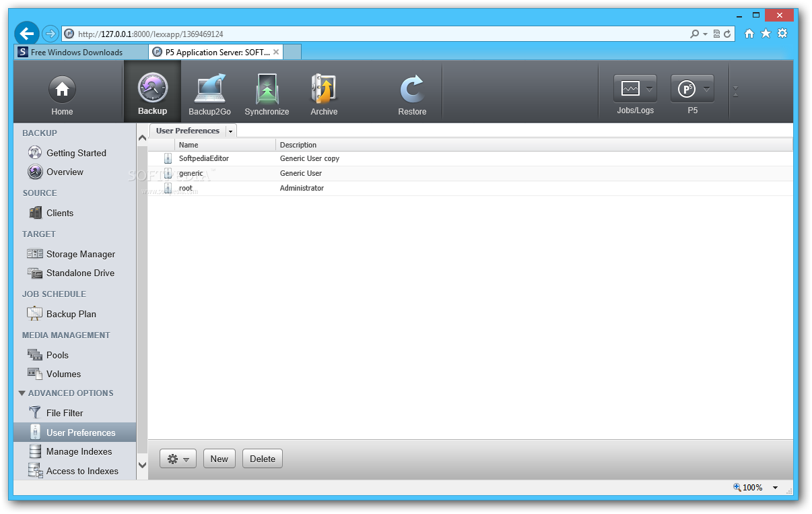
Task: Click the user icon beside generic
Action: pyautogui.click(x=168, y=173)
